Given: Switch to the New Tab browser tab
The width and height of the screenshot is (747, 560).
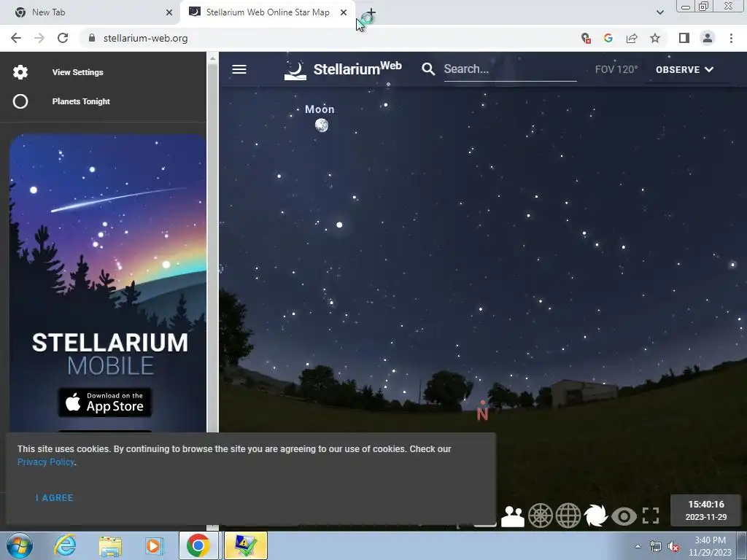Looking at the screenshot, I should click(90, 12).
